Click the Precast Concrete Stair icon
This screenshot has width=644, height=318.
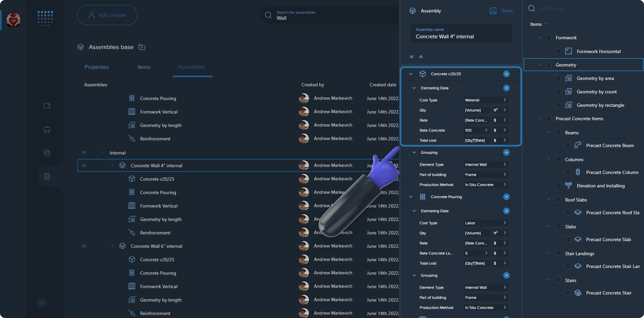tap(578, 293)
